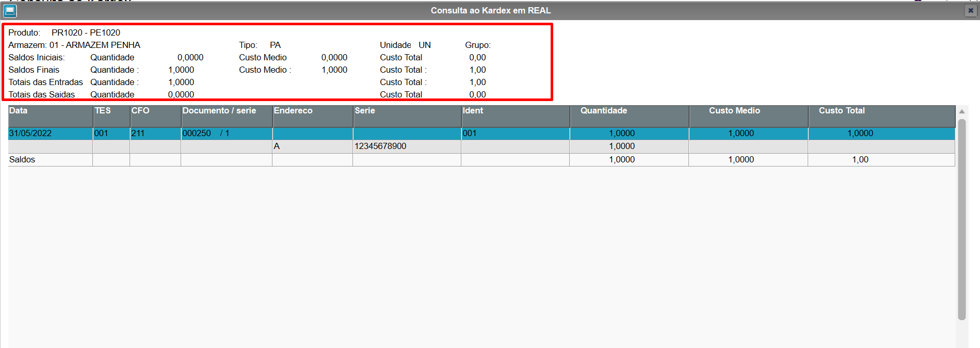Click the Quantidade column header
Viewport: 980px width, 348px height.
[630, 116]
